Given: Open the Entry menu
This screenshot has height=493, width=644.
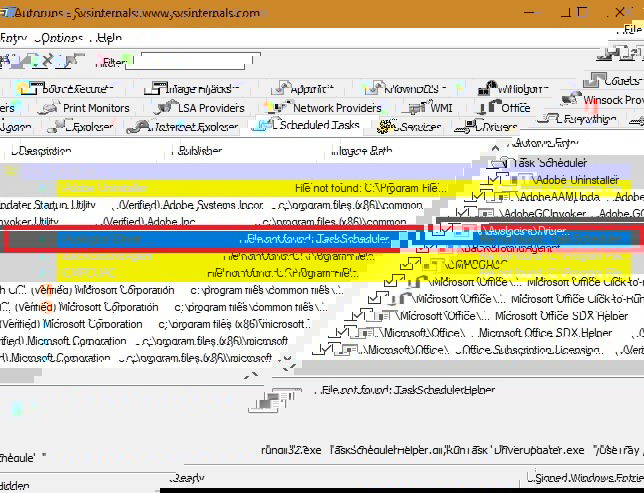Looking at the screenshot, I should click(14, 38).
